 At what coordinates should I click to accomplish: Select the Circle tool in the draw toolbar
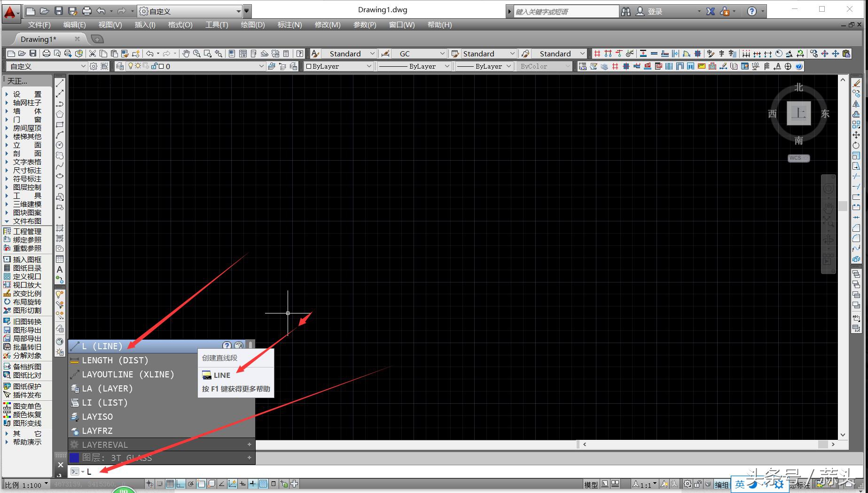pyautogui.click(x=60, y=145)
